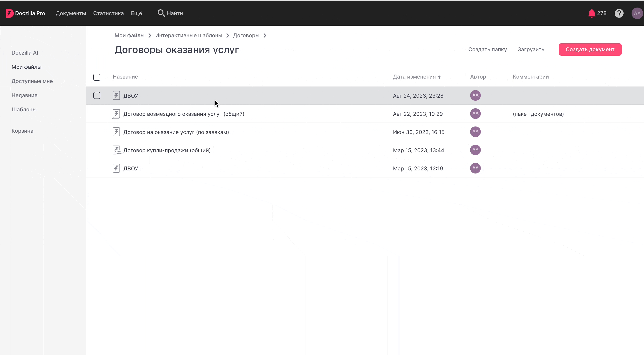Navigate to Интерактивные шаблоны breadcrumb
The height and width of the screenshot is (355, 644).
pyautogui.click(x=189, y=35)
